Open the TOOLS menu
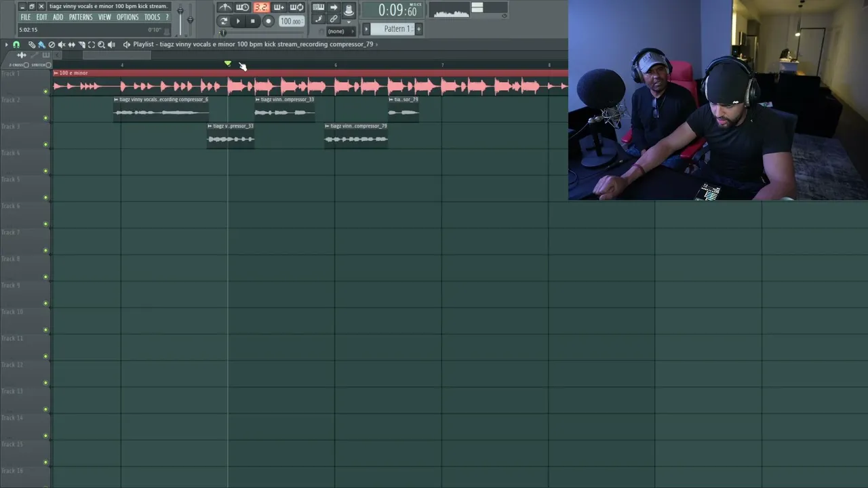The image size is (868, 488). pos(152,17)
